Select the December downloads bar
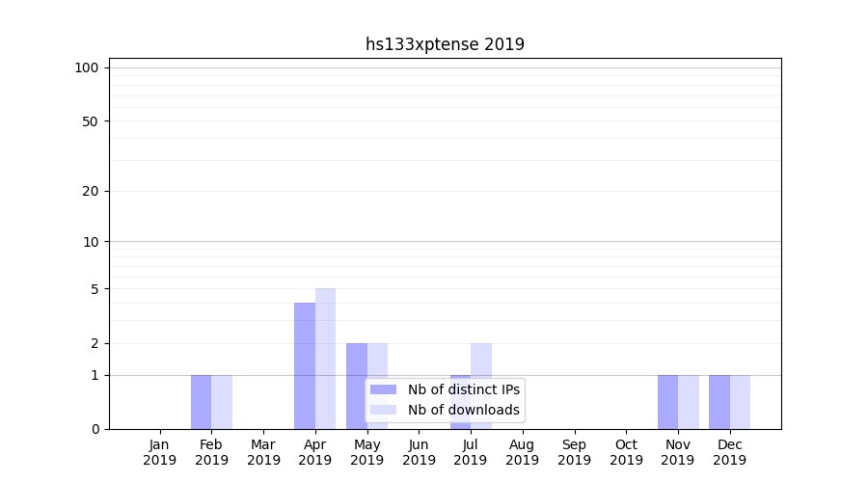Image resolution: width=868 pixels, height=482 pixels. click(740, 401)
